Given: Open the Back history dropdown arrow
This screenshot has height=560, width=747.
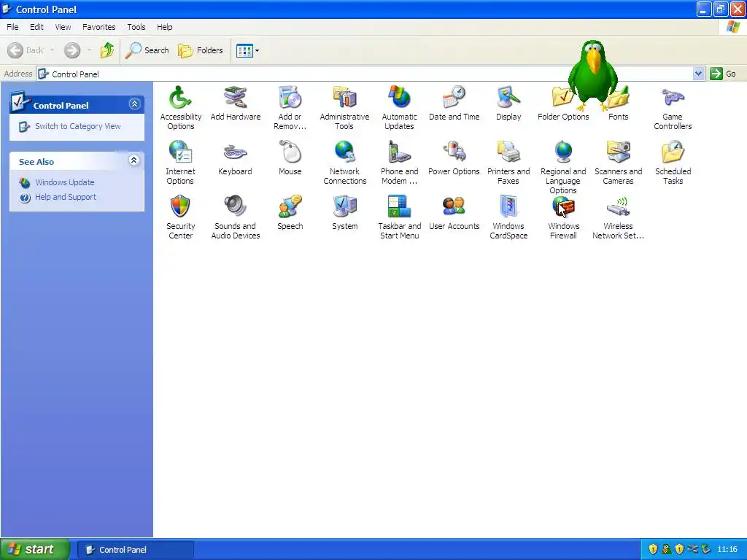Looking at the screenshot, I should pos(52,50).
